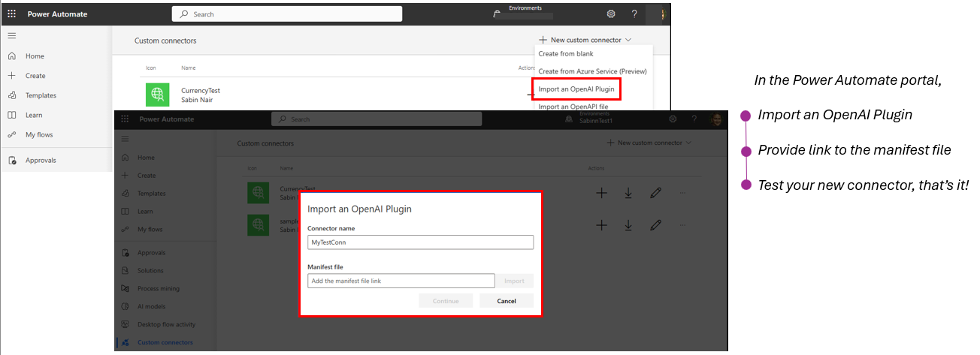Click the Manifest file link input field
This screenshot has width=980, height=355.
click(401, 281)
